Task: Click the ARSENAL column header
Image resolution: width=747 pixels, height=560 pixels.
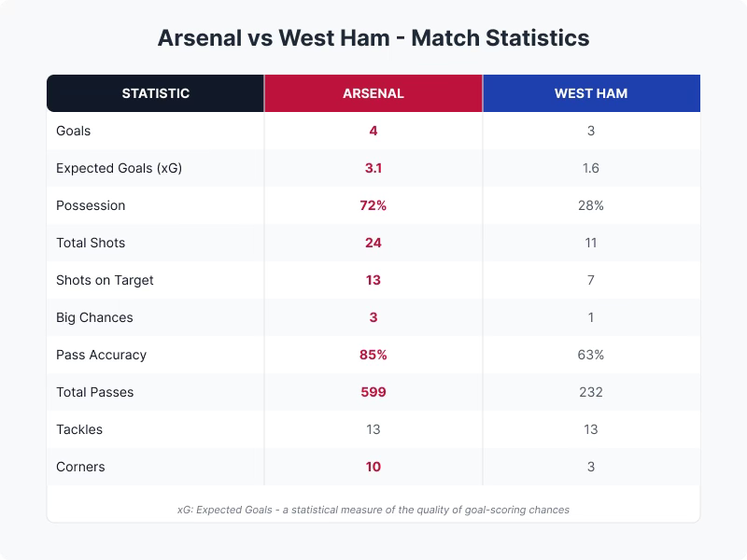Action: [373, 93]
